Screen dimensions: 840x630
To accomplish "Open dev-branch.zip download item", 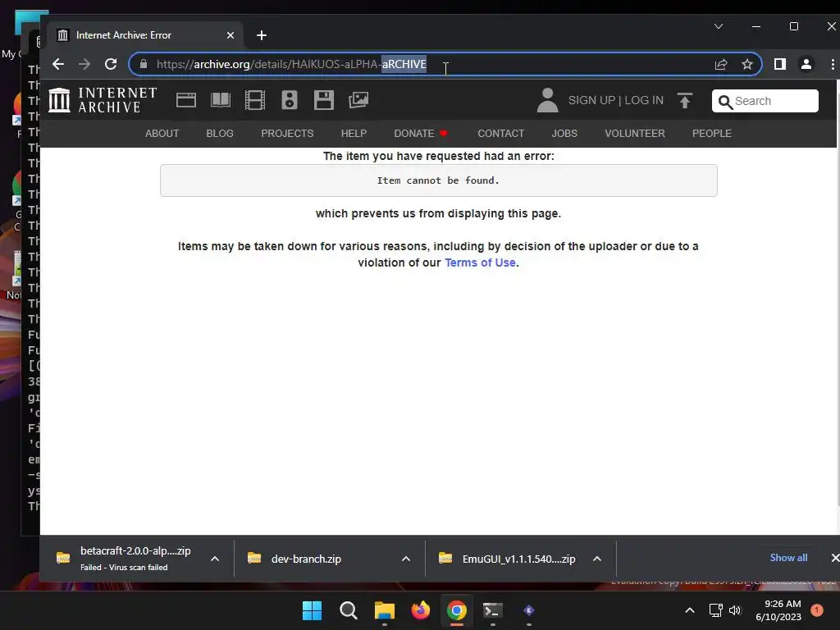I will tap(305, 559).
